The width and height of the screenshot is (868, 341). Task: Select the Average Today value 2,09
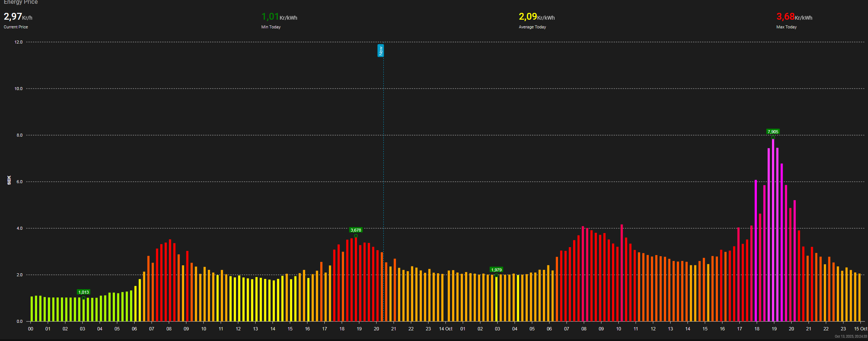click(528, 17)
